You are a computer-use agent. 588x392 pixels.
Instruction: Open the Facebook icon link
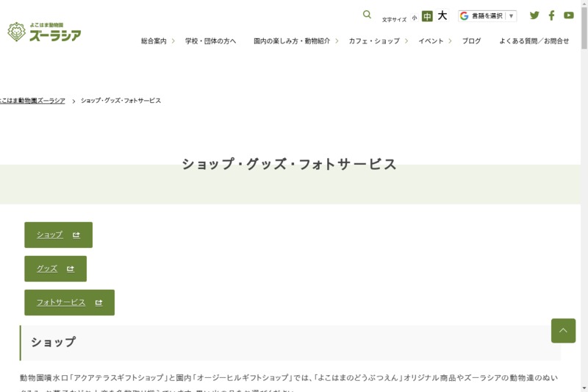551,15
